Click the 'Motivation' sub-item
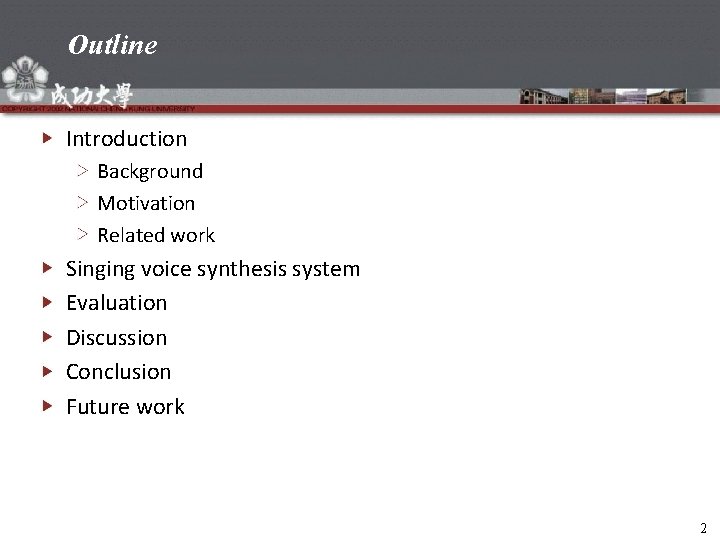Image resolution: width=720 pixels, height=540 pixels. [146, 203]
